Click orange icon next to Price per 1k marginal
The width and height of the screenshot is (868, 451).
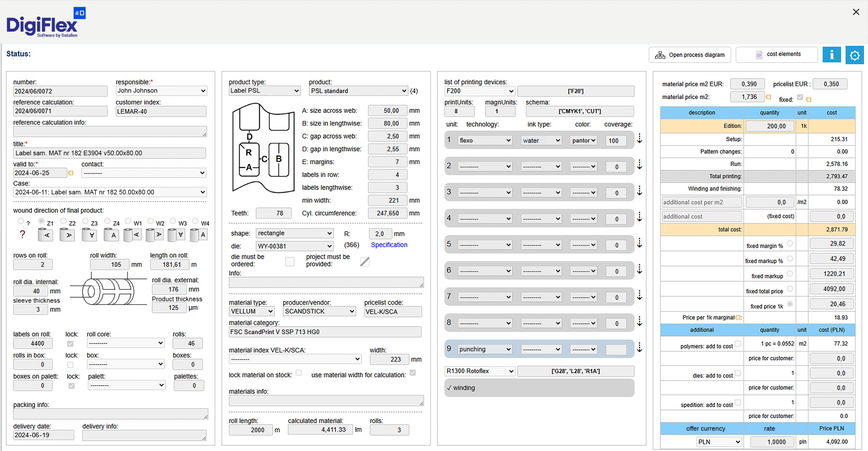point(738,317)
